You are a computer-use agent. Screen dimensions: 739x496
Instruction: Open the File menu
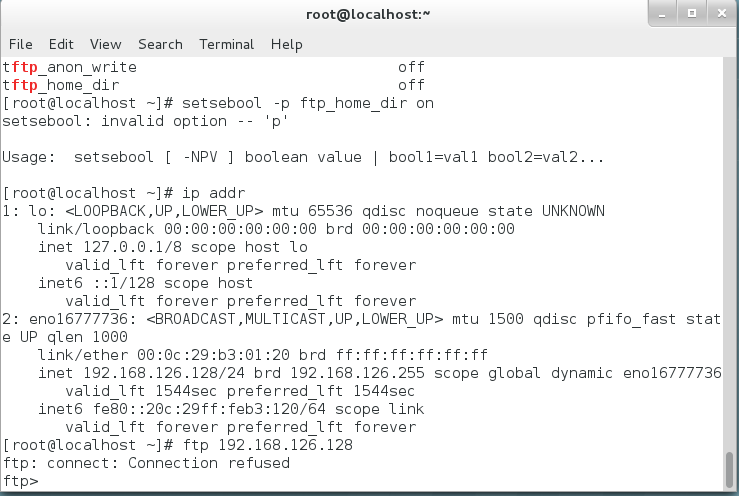click(20, 44)
